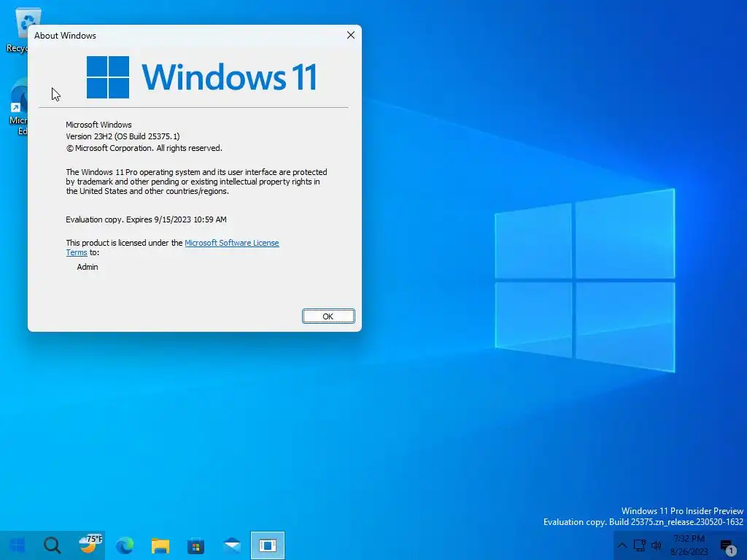Click "Version 23H2 (OS Build 25375.1)" text
The height and width of the screenshot is (560, 747).
(123, 136)
